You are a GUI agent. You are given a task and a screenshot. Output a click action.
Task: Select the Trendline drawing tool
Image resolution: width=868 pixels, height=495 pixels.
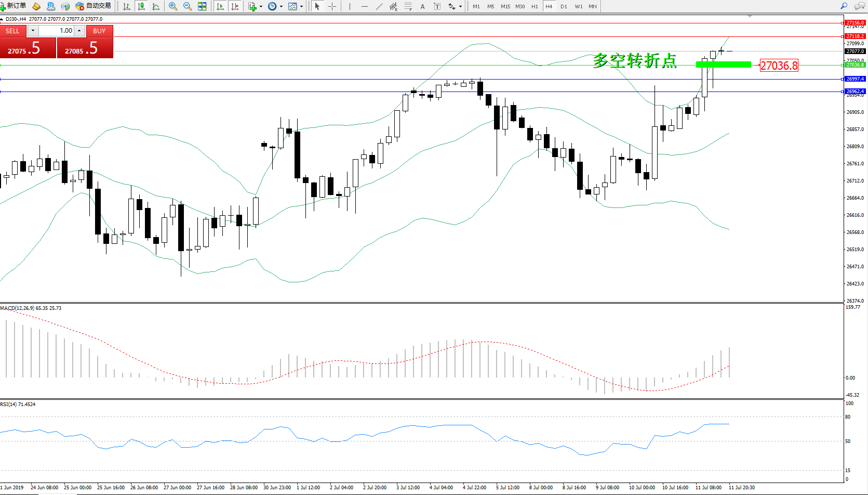(379, 6)
